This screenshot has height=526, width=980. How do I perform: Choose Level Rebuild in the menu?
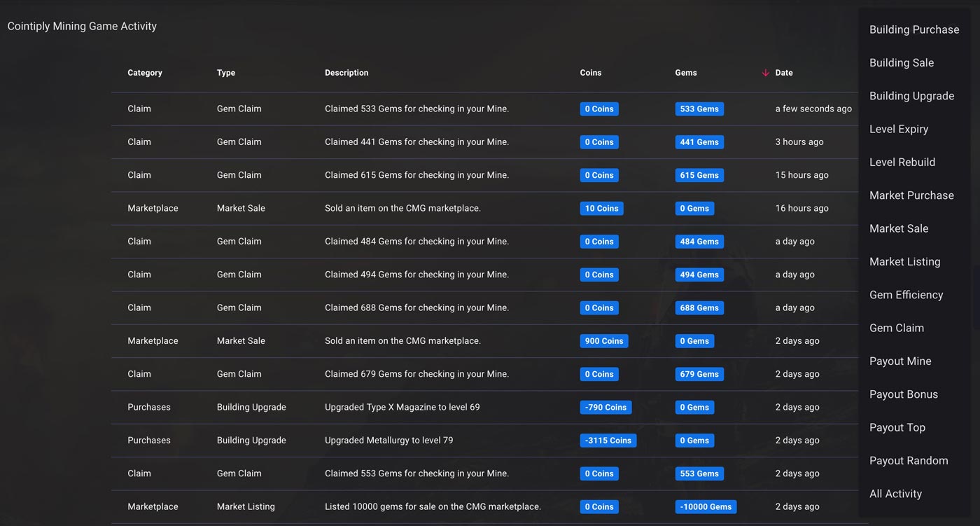click(902, 162)
